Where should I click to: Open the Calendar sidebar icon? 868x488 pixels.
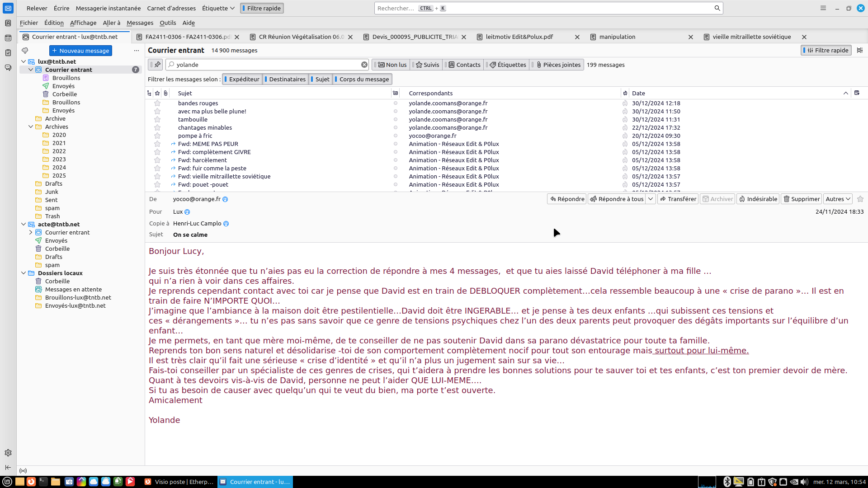pos(8,38)
